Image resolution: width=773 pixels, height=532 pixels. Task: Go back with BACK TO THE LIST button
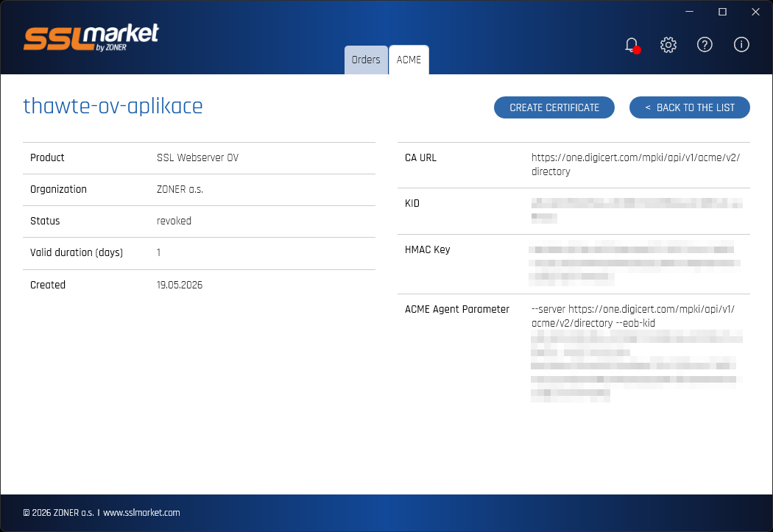click(x=690, y=107)
